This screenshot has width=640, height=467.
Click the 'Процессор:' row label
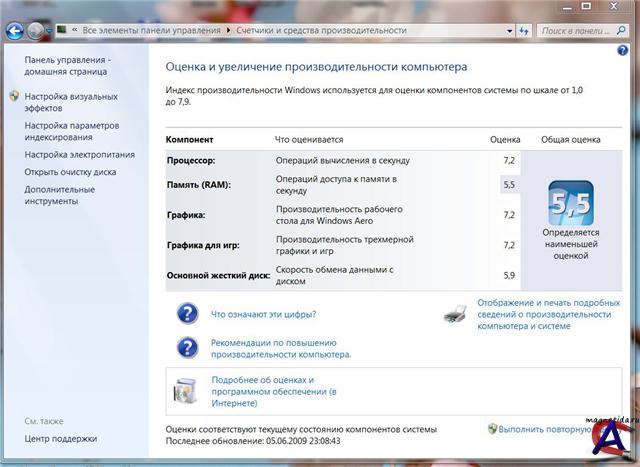click(191, 160)
